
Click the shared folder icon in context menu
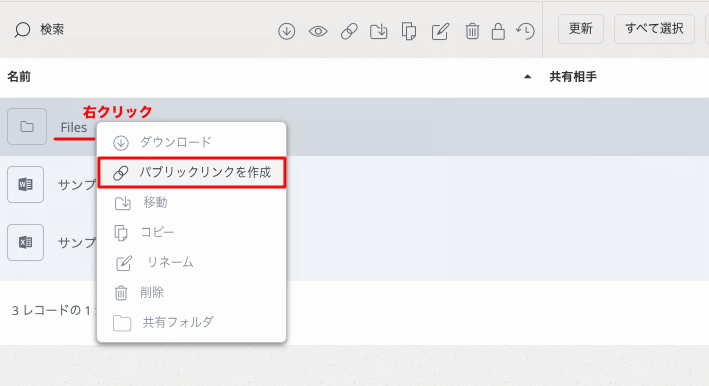point(122,323)
